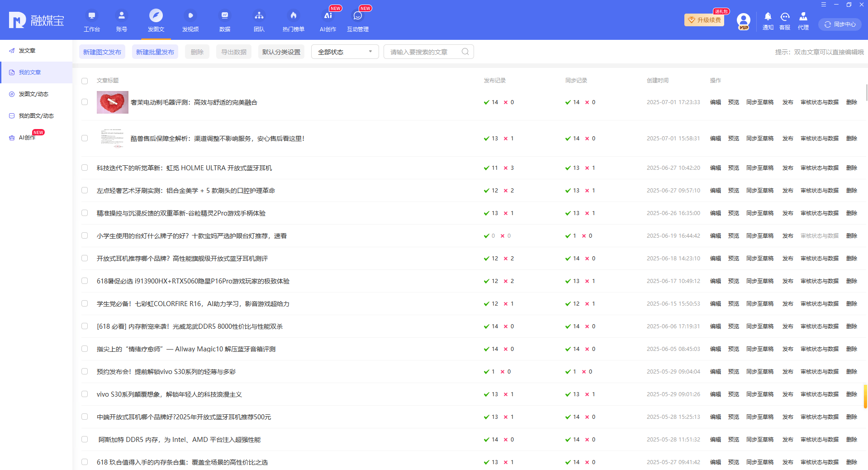Check the 酷兽售后保障全解析 article checkbox
Viewport: 868px width, 470px height.
85,138
